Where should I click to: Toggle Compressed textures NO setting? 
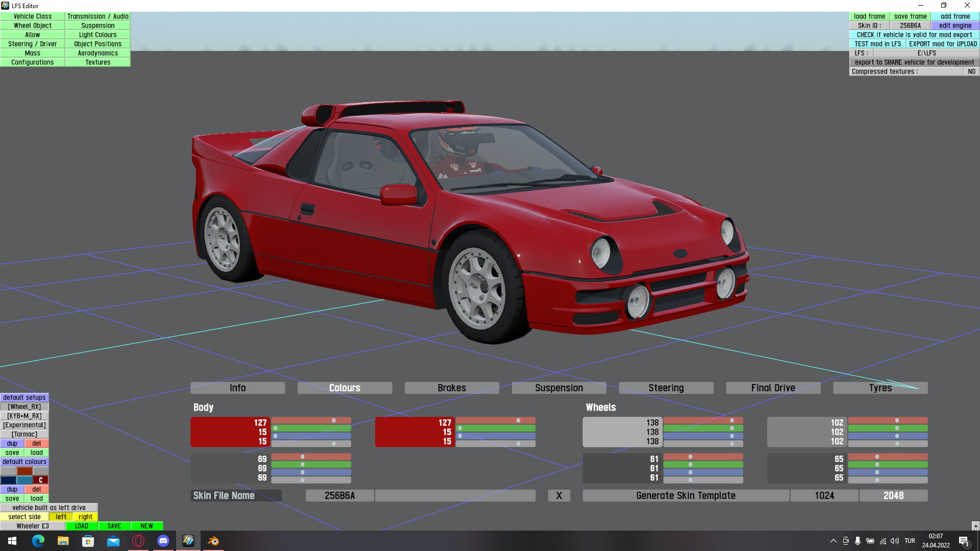click(971, 71)
